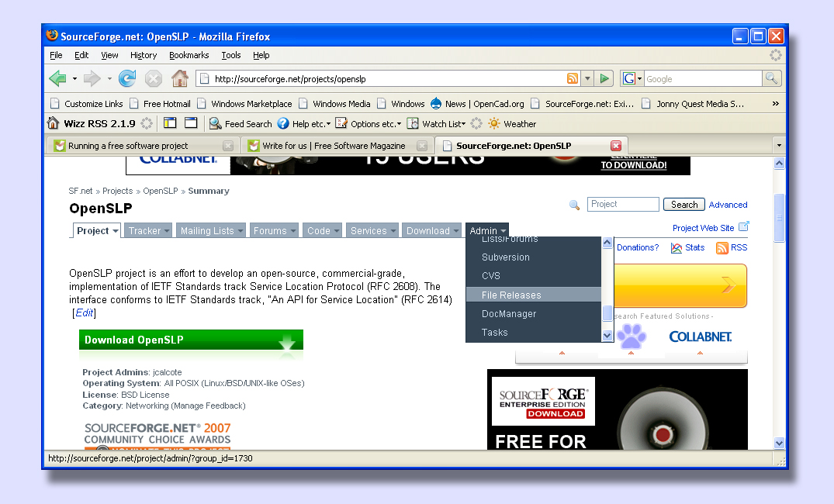834x504 pixels.
Task: Click the RSS feed icon in address bar
Action: pyautogui.click(x=573, y=78)
